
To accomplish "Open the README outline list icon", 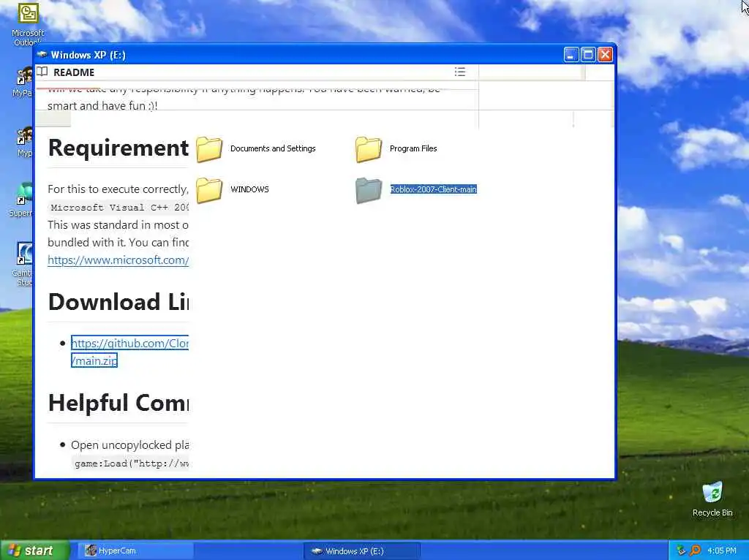I will point(460,72).
